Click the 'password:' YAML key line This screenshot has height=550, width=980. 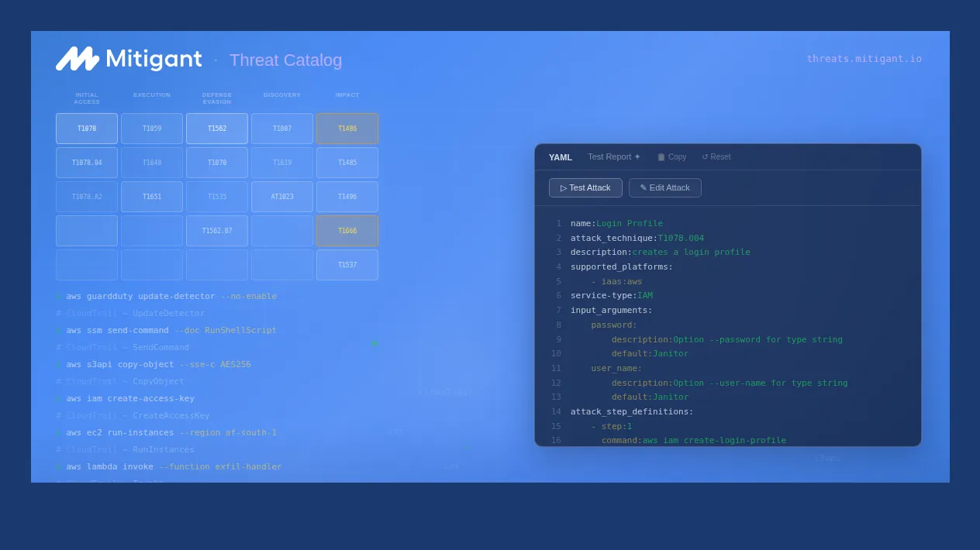[x=614, y=325]
